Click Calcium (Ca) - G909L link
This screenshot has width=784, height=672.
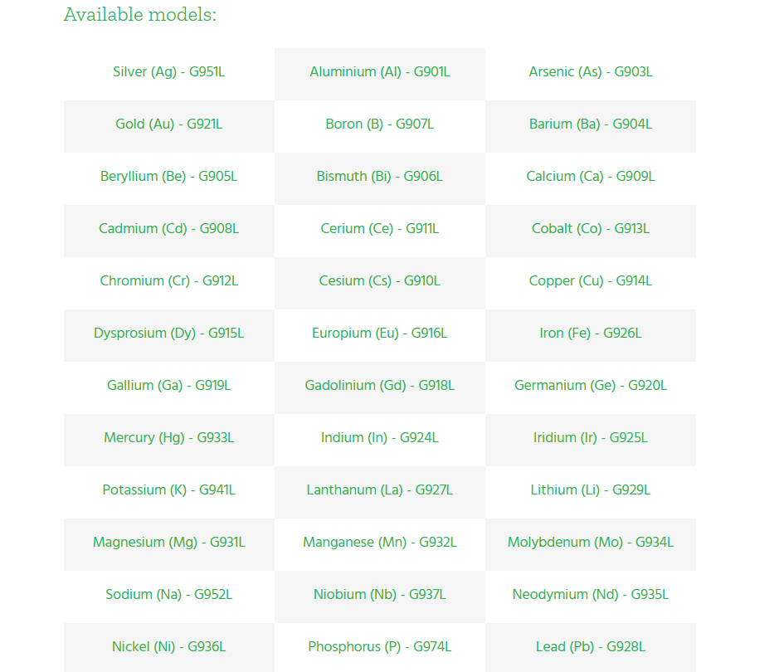(x=591, y=177)
